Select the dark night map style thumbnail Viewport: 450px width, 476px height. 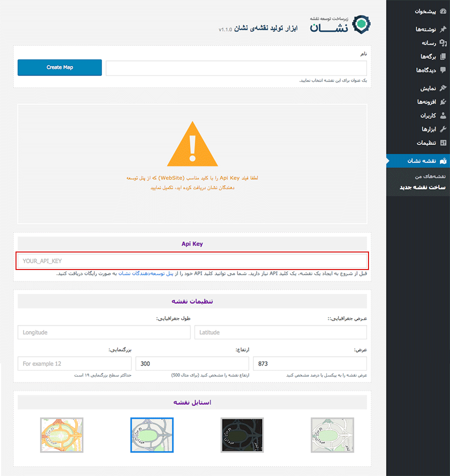point(242,435)
